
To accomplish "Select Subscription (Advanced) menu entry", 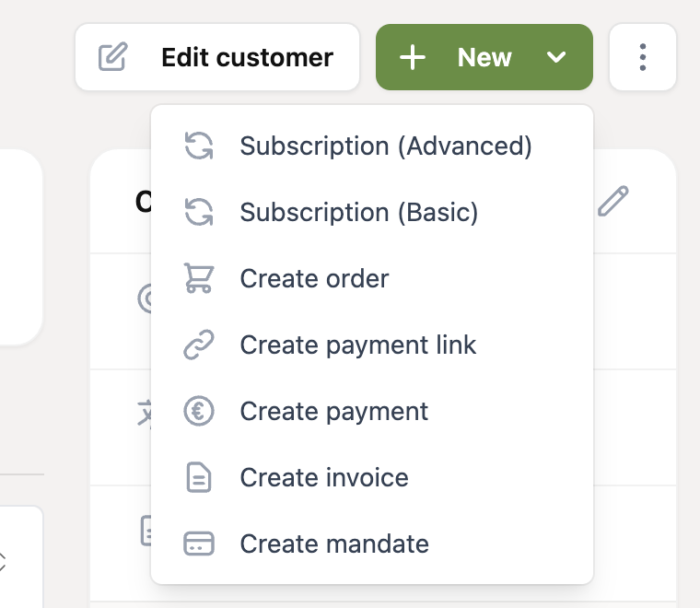I will click(372, 146).
